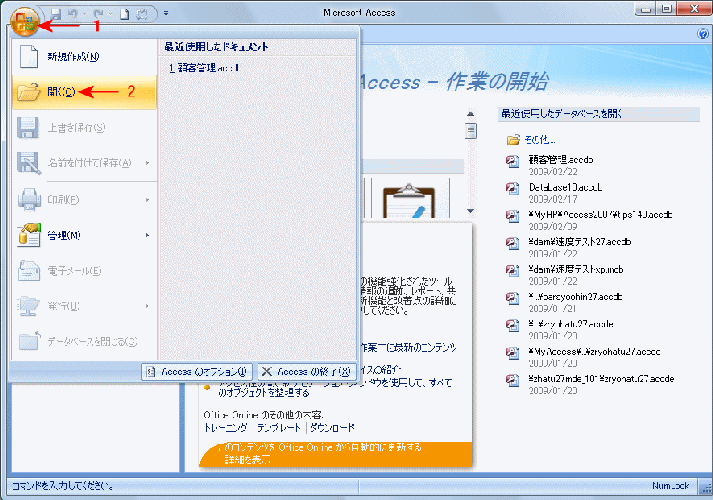The height and width of the screenshot is (500, 713).
Task: Click the Access のオプション button
Action: click(x=196, y=372)
